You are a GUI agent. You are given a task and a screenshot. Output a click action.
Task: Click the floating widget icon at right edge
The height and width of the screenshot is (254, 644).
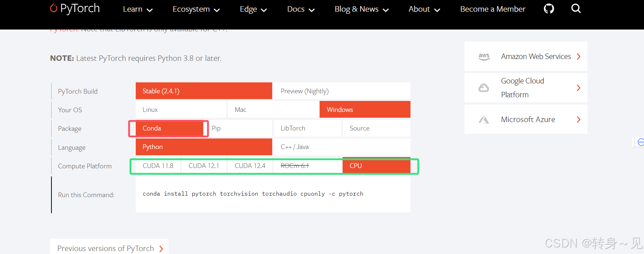click(x=640, y=142)
